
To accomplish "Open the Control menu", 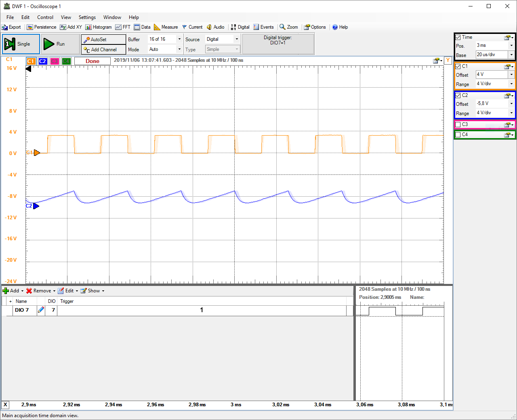I will point(45,17).
